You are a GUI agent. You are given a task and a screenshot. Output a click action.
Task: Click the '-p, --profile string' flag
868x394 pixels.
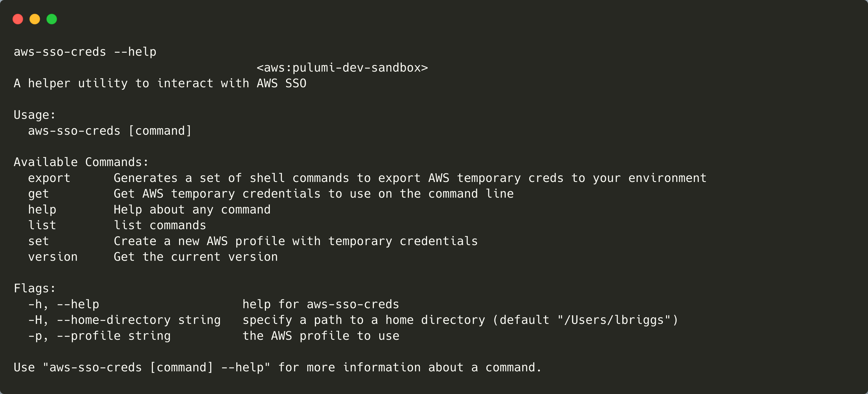[x=99, y=336]
